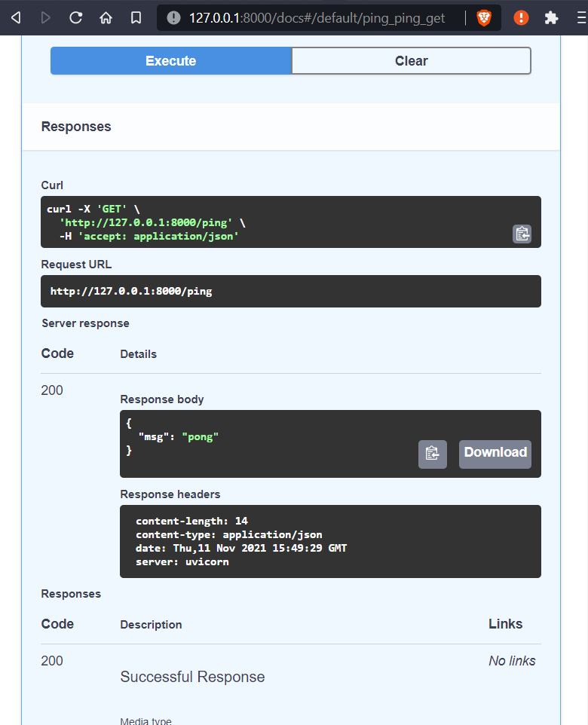Image resolution: width=588 pixels, height=725 pixels.
Task: Click the site info icon in address bar
Action: [x=173, y=18]
